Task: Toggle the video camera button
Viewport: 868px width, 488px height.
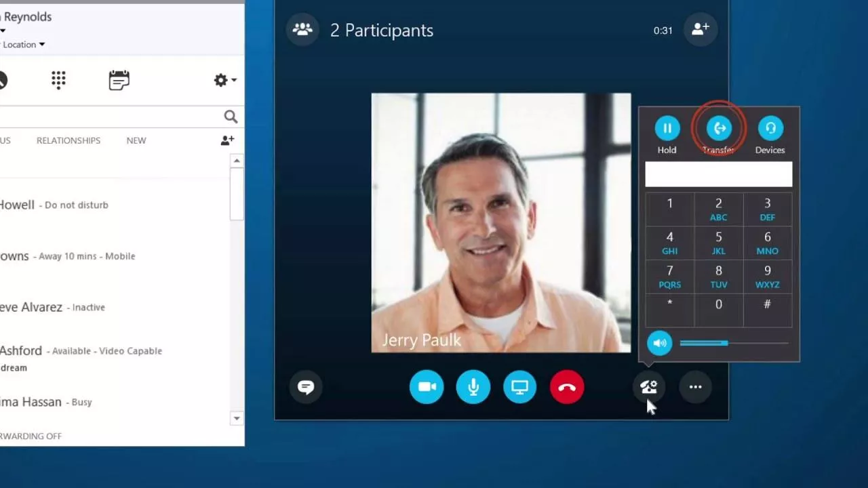Action: tap(427, 387)
